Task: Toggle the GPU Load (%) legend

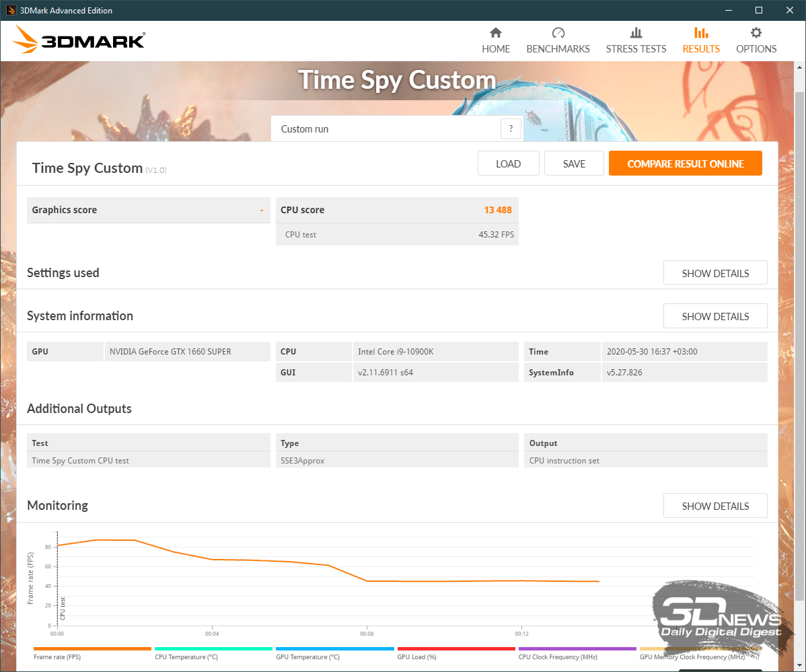Action: coord(416,657)
